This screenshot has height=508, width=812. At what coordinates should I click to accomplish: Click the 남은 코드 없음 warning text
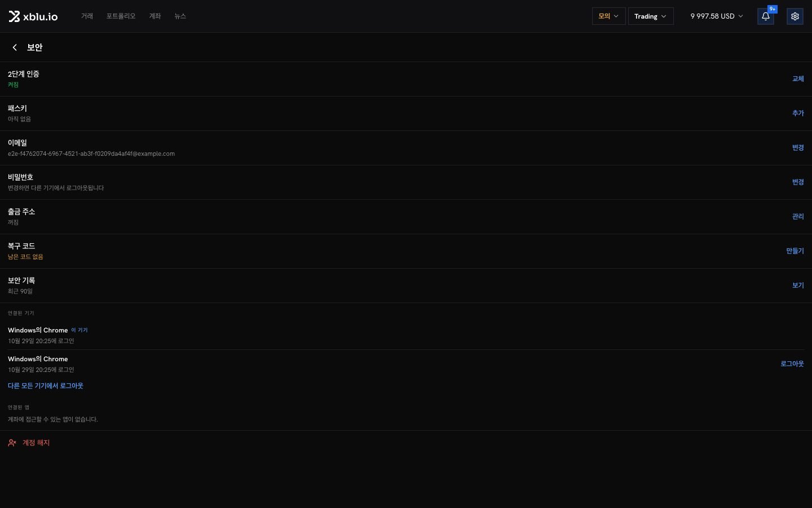(25, 257)
